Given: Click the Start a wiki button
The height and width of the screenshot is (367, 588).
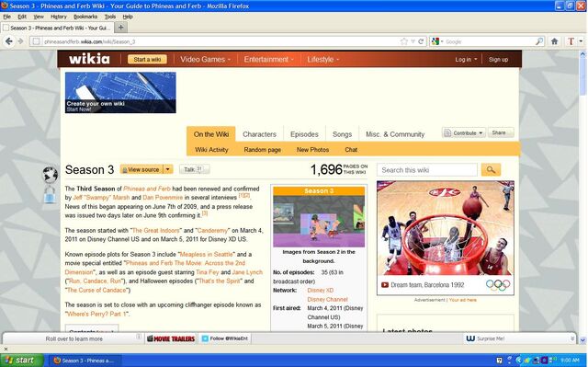Looking at the screenshot, I should [x=147, y=59].
